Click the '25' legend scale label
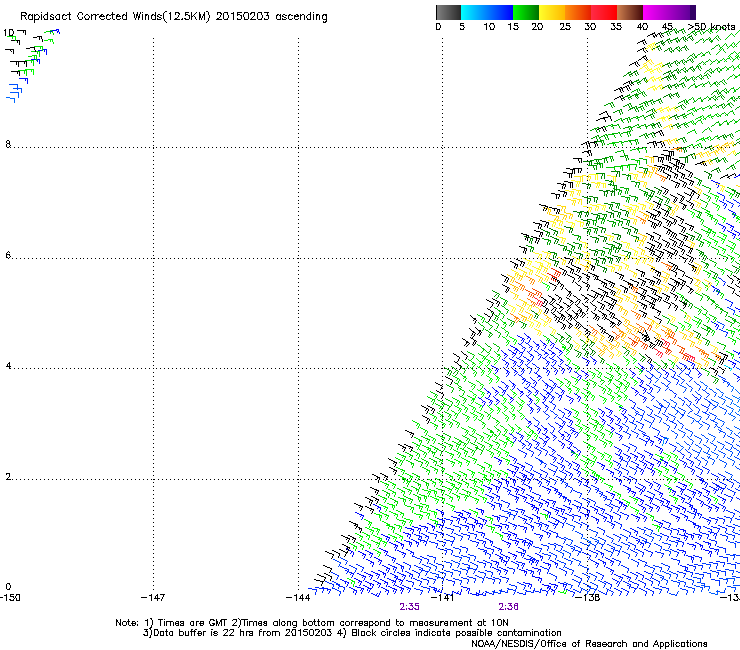This screenshot has width=740, height=650. [565, 27]
